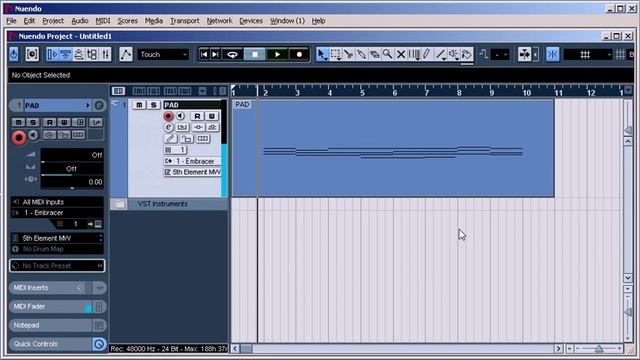
Task: Toggle Record Enable on PAD track list
Action: (x=168, y=116)
